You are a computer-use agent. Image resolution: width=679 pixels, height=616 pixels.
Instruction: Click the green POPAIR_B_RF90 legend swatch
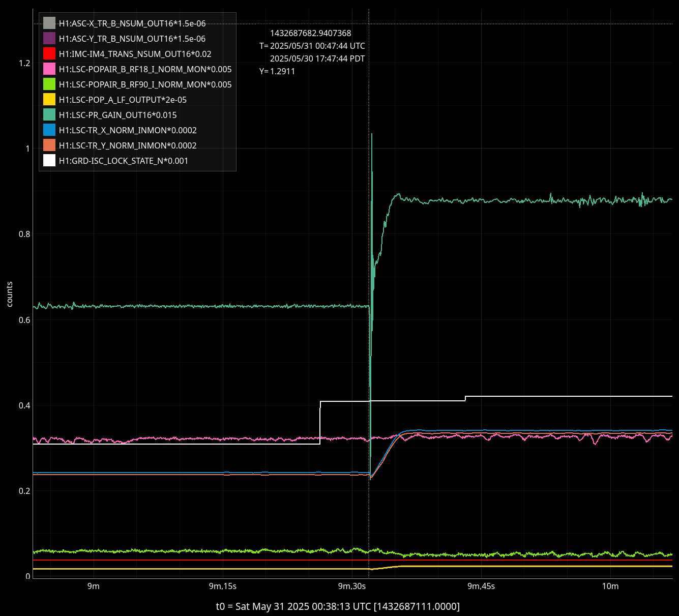(x=49, y=84)
